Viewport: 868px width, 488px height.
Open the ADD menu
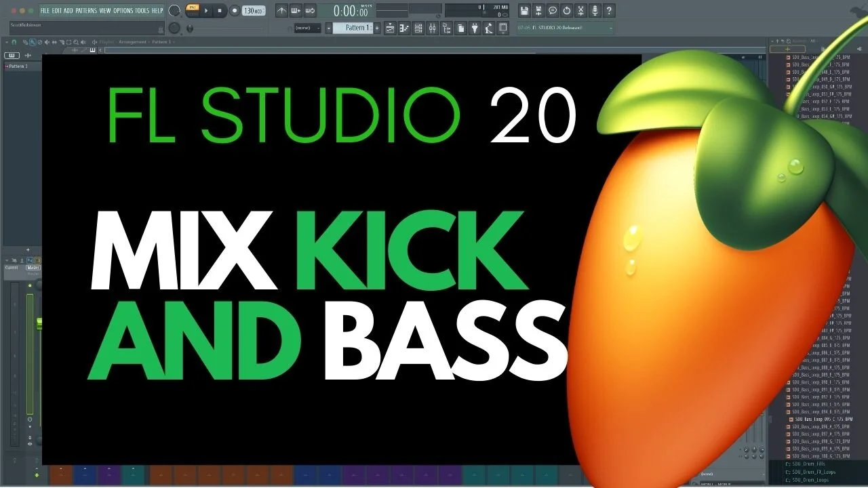68,11
